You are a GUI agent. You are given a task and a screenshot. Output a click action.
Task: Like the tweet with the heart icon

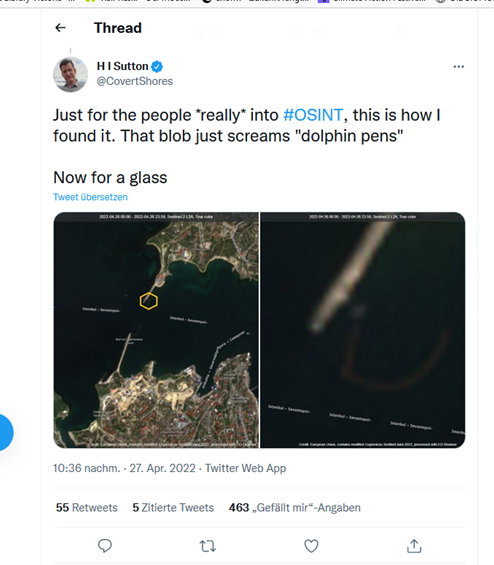pyautogui.click(x=311, y=546)
